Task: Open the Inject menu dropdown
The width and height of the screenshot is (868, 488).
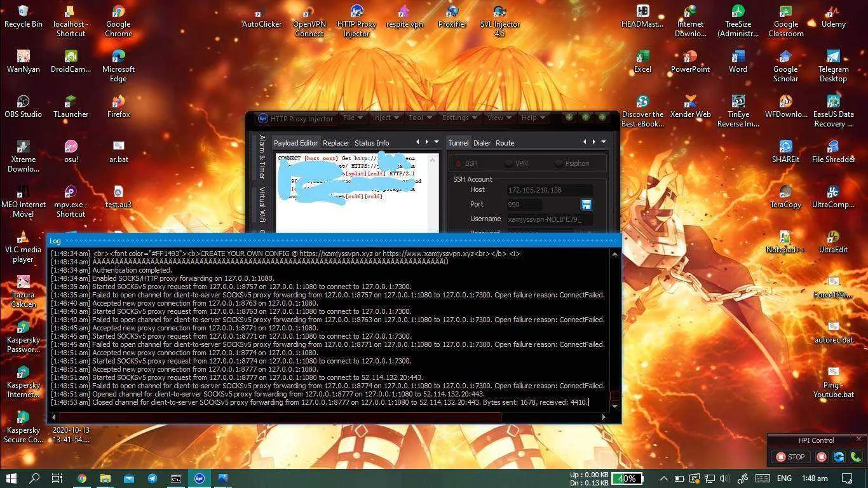Action: 386,118
